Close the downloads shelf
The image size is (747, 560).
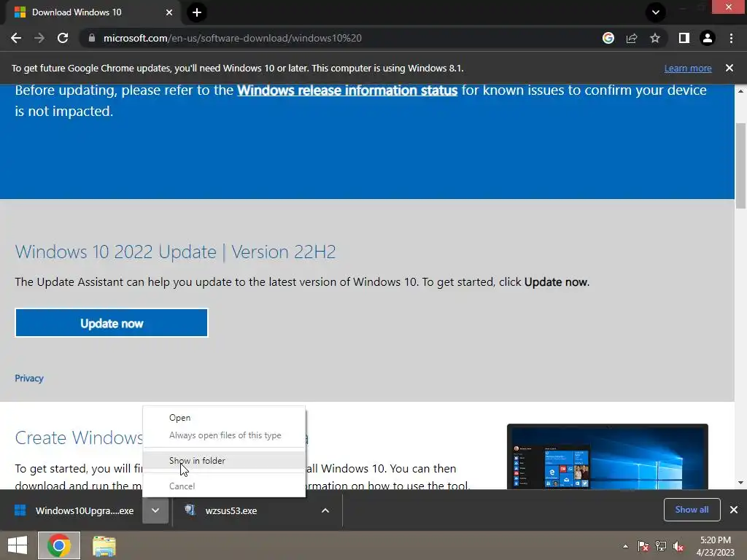734,510
